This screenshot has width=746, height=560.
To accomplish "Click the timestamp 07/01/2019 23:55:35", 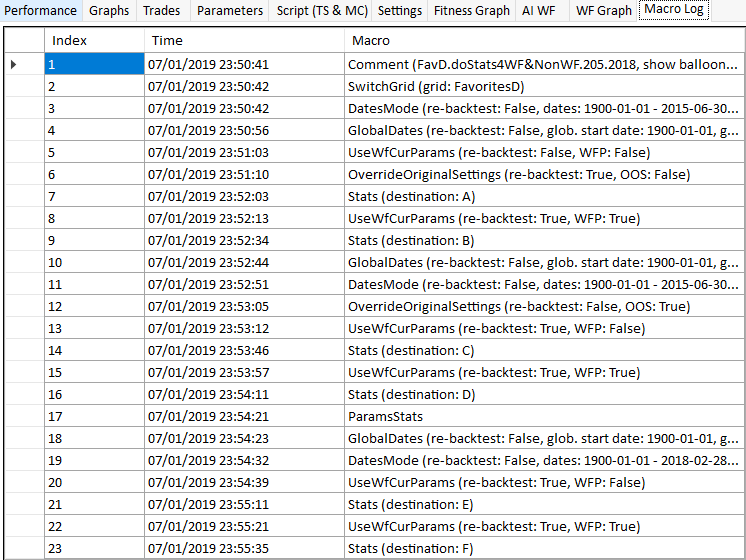I will [208, 548].
